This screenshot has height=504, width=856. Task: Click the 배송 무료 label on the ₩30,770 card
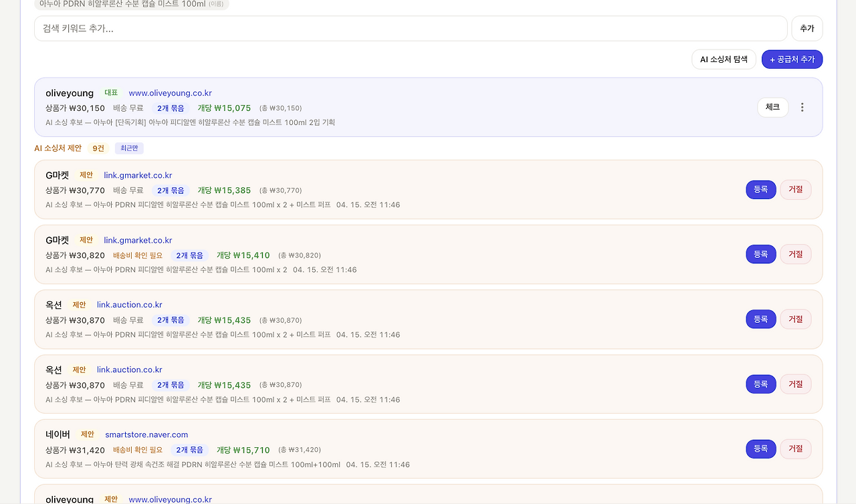128,191
